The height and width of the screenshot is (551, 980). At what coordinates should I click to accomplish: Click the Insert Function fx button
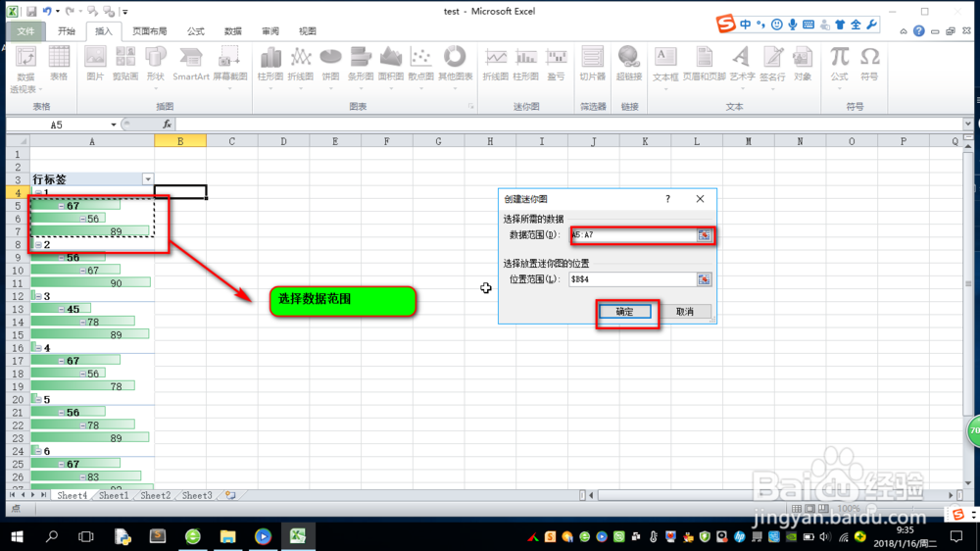(167, 125)
